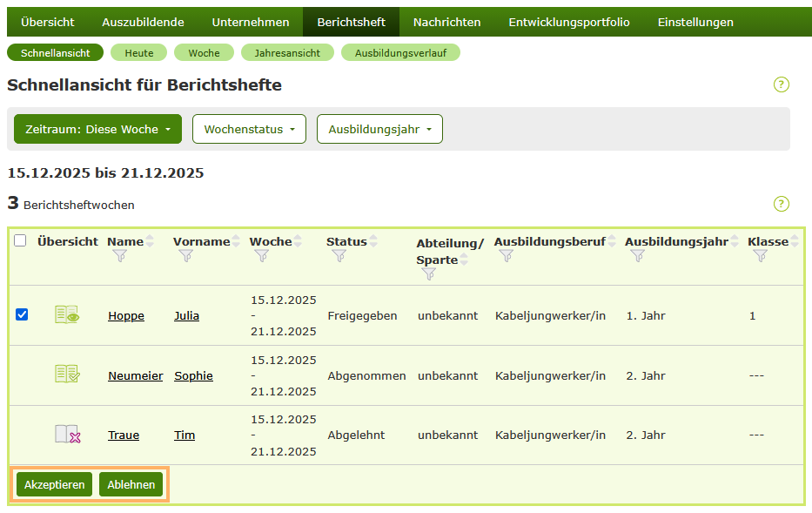Open the Zeitraum: Diese Woche dropdown

tap(97, 127)
